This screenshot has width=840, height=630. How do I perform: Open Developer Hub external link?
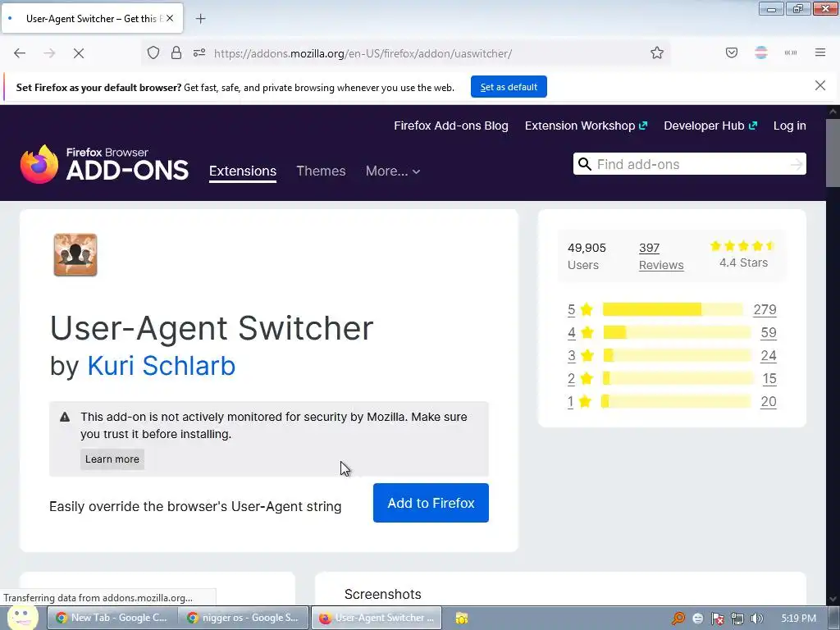point(710,126)
